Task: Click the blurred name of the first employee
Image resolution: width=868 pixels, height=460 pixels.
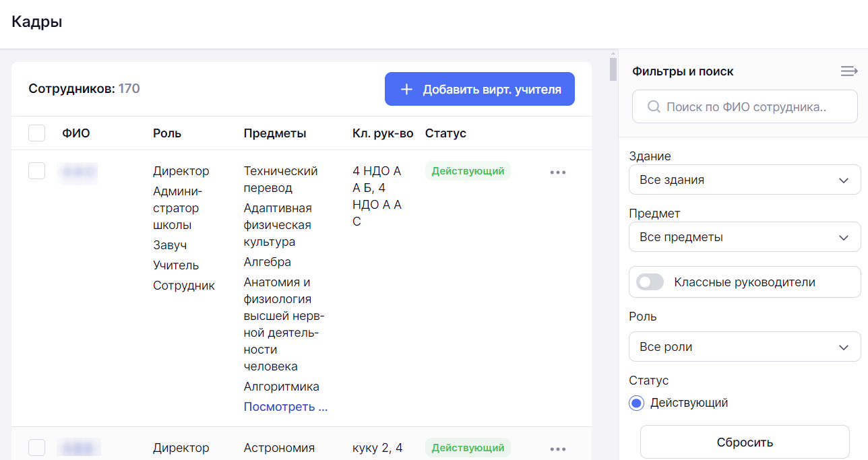Action: [79, 172]
